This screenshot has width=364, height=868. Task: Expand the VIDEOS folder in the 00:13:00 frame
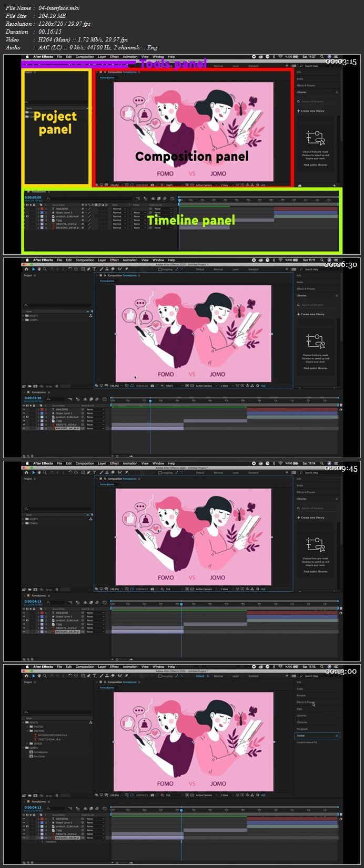click(x=27, y=743)
